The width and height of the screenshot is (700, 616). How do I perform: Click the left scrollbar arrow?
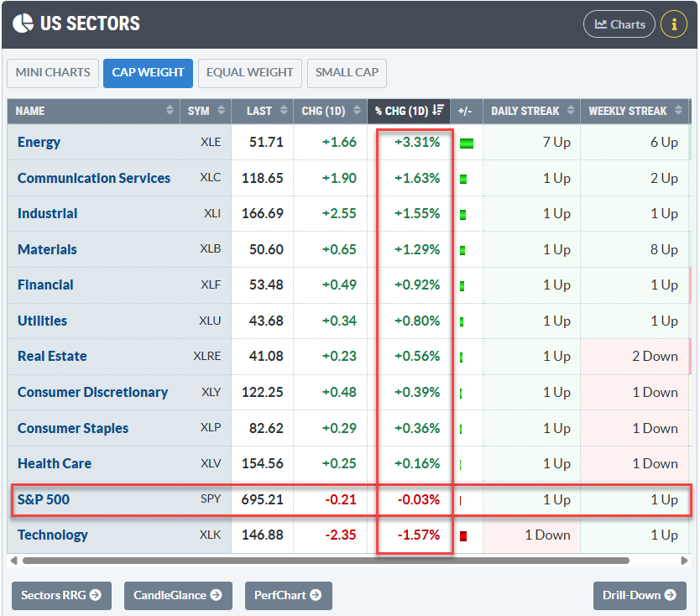[13, 561]
